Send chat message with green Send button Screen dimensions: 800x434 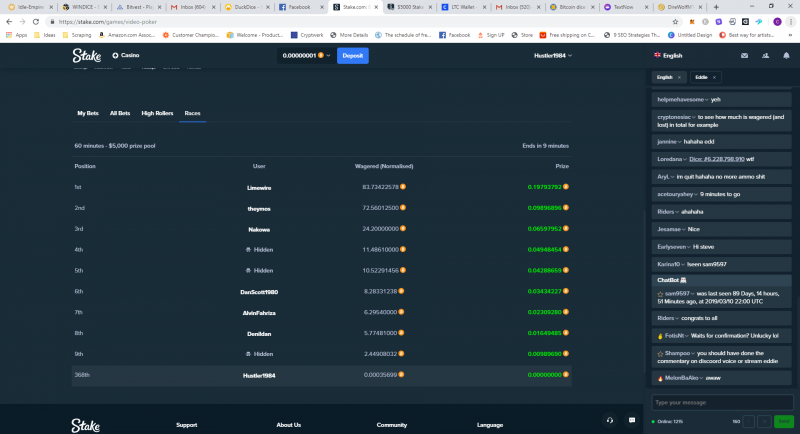pyautogui.click(x=784, y=421)
